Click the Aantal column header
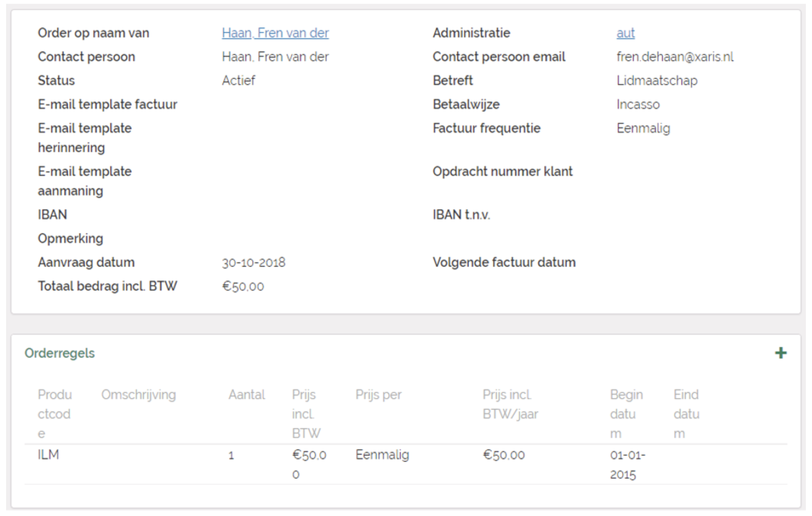This screenshot has width=812, height=516. [247, 394]
